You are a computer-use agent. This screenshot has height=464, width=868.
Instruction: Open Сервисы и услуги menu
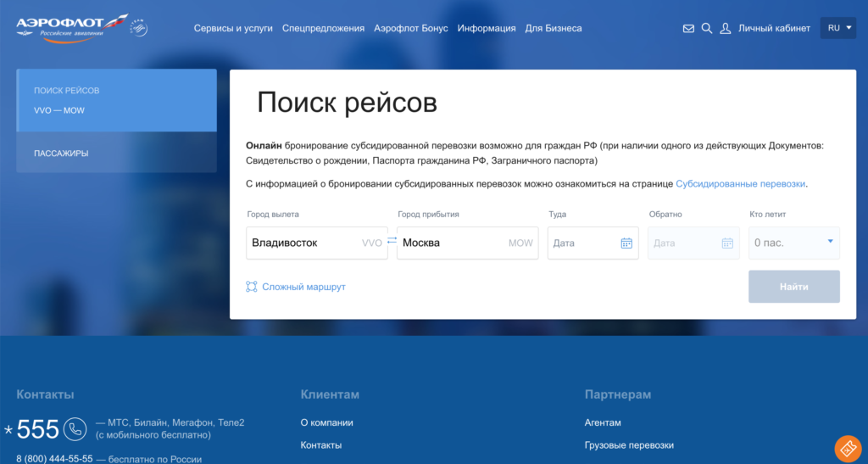point(233,28)
